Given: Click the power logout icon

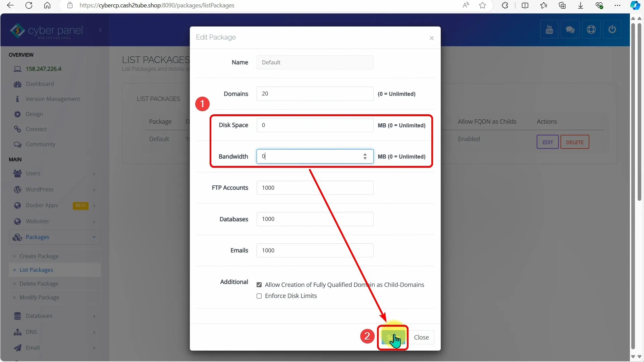Looking at the screenshot, I should [612, 29].
